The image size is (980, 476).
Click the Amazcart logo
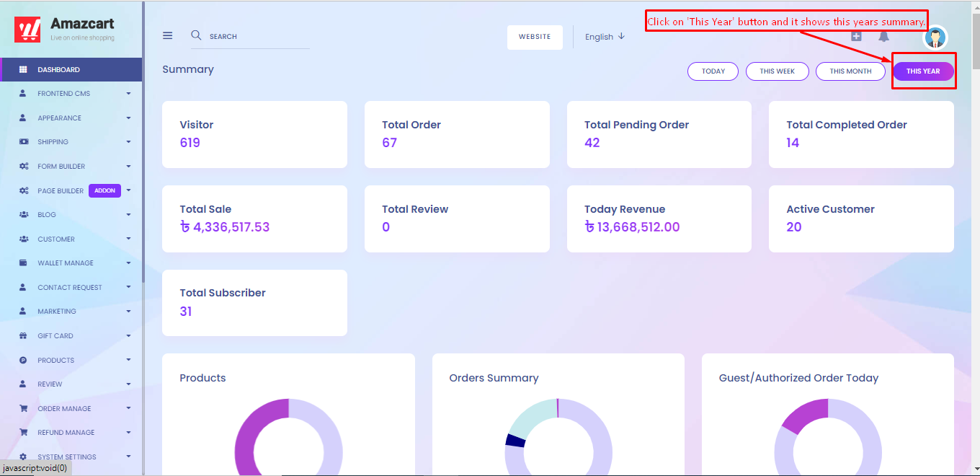coord(64,30)
